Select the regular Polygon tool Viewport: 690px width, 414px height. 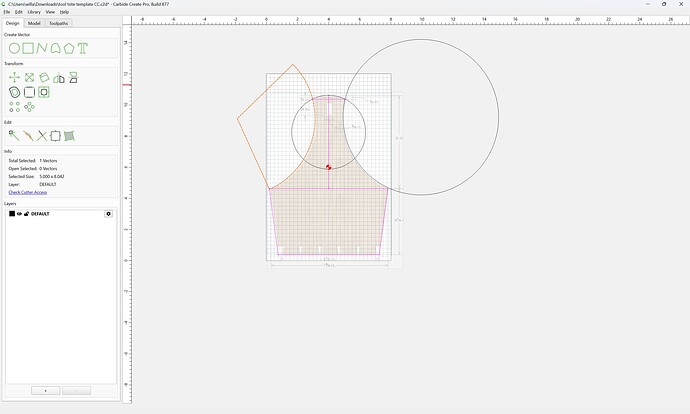click(x=69, y=48)
